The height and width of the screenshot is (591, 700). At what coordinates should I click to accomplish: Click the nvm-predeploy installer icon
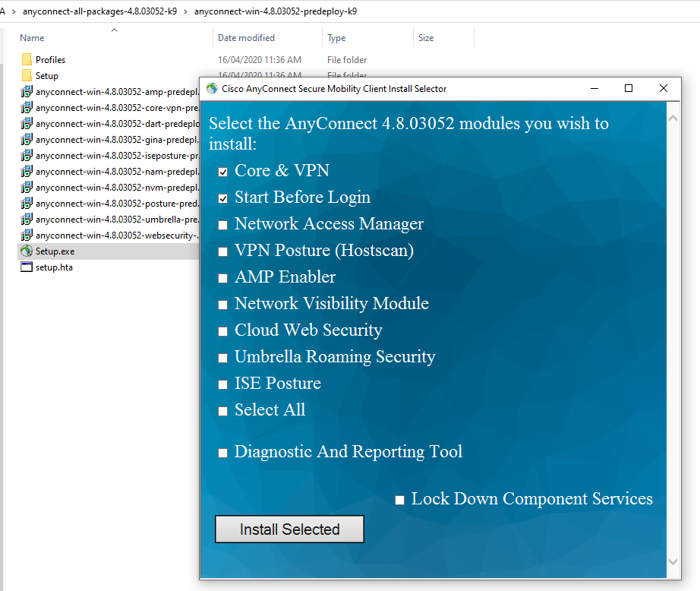27,187
